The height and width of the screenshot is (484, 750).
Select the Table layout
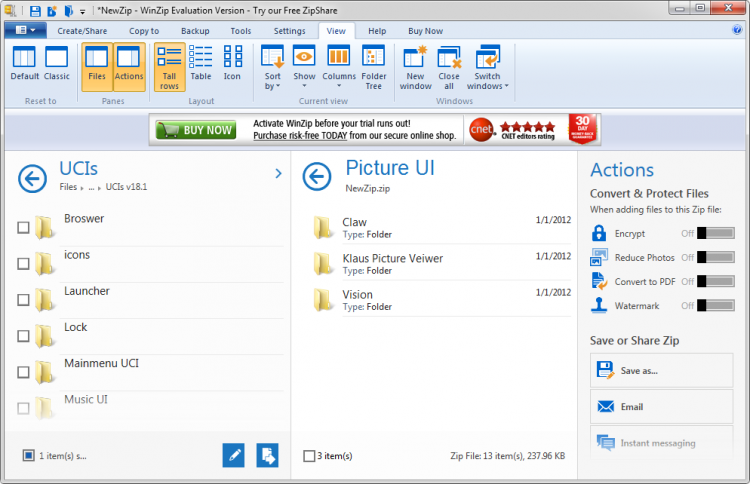(200, 63)
